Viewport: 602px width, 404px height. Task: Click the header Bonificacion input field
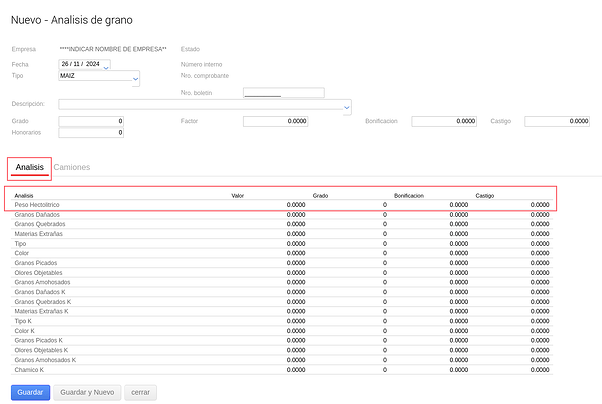pyautogui.click(x=444, y=121)
